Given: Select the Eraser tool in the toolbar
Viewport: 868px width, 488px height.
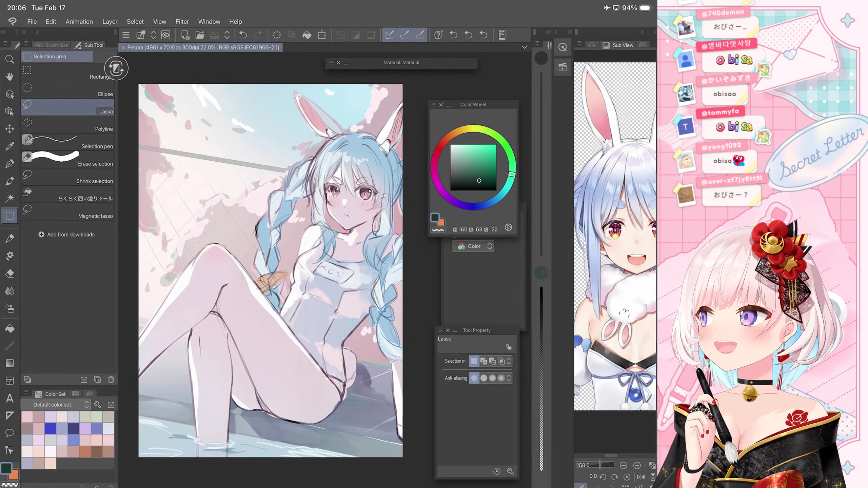Looking at the screenshot, I should [x=9, y=273].
